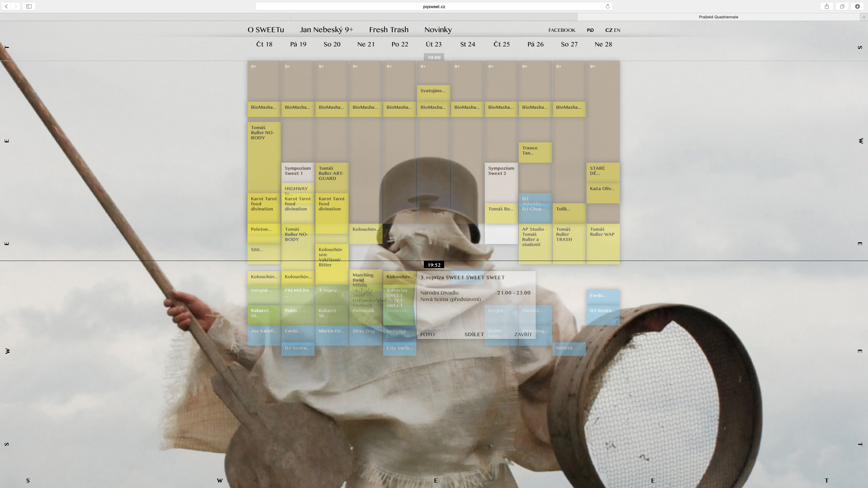Screen dimensions: 868x488
Task: Follow the FACEBOOK link
Action: pos(562,30)
